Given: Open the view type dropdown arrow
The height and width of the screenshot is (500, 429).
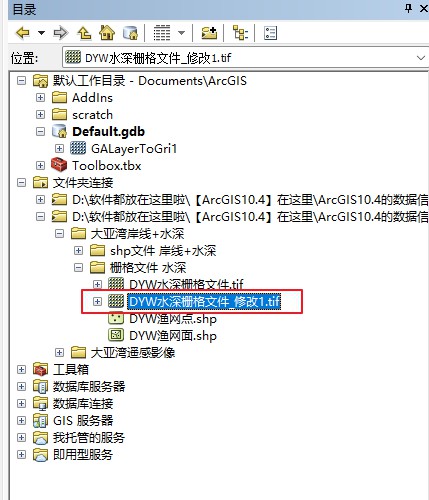Looking at the screenshot, I should click(181, 33).
